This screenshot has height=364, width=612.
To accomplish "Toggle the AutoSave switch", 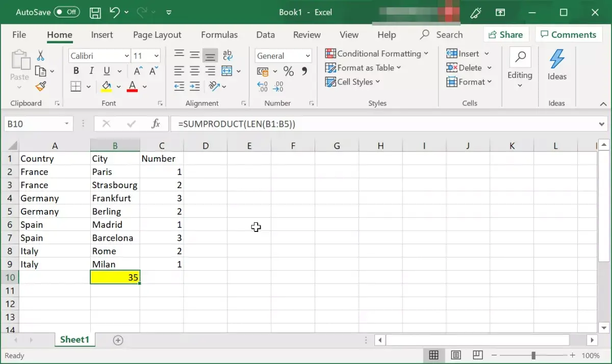I will (66, 12).
